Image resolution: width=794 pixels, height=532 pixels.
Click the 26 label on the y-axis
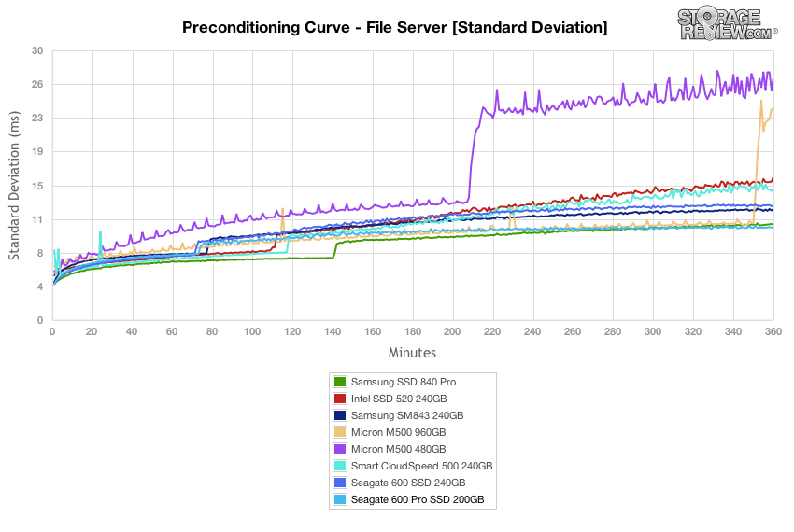click(37, 85)
